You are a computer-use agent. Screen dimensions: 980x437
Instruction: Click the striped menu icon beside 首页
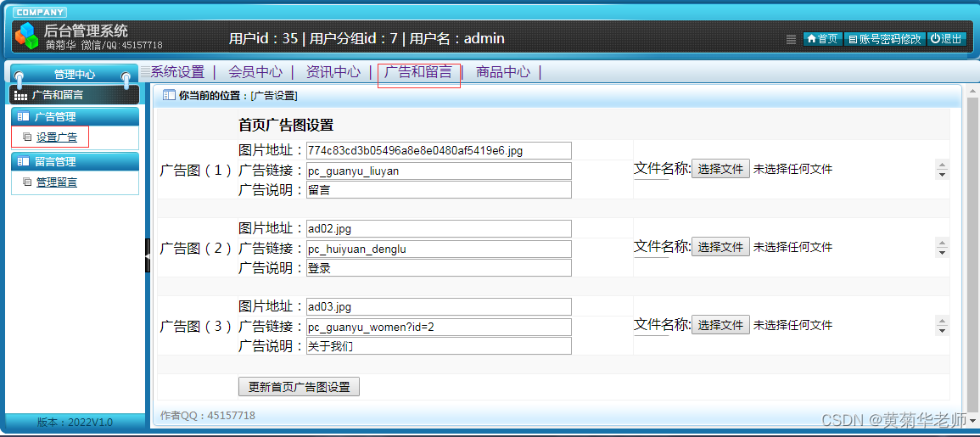(792, 39)
